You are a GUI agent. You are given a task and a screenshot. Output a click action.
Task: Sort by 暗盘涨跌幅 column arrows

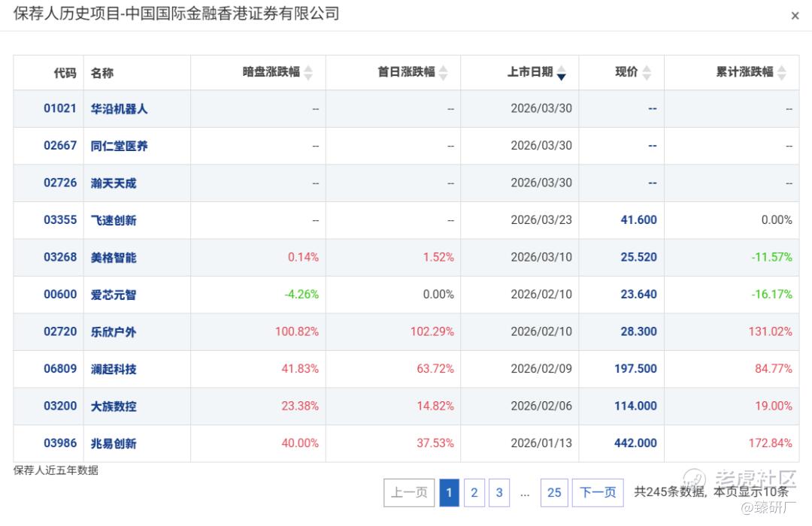309,72
